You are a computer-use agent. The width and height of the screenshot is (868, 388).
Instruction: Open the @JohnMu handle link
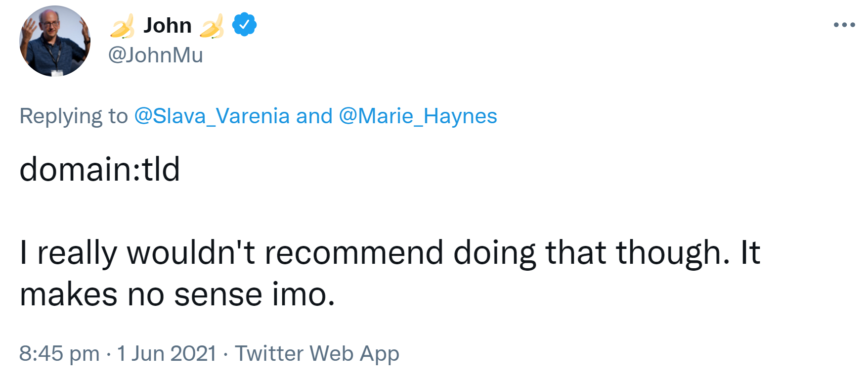pos(155,55)
